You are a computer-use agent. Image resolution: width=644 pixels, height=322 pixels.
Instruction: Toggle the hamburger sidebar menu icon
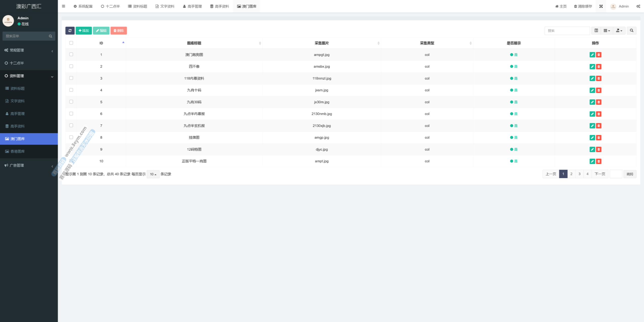coord(63,6)
